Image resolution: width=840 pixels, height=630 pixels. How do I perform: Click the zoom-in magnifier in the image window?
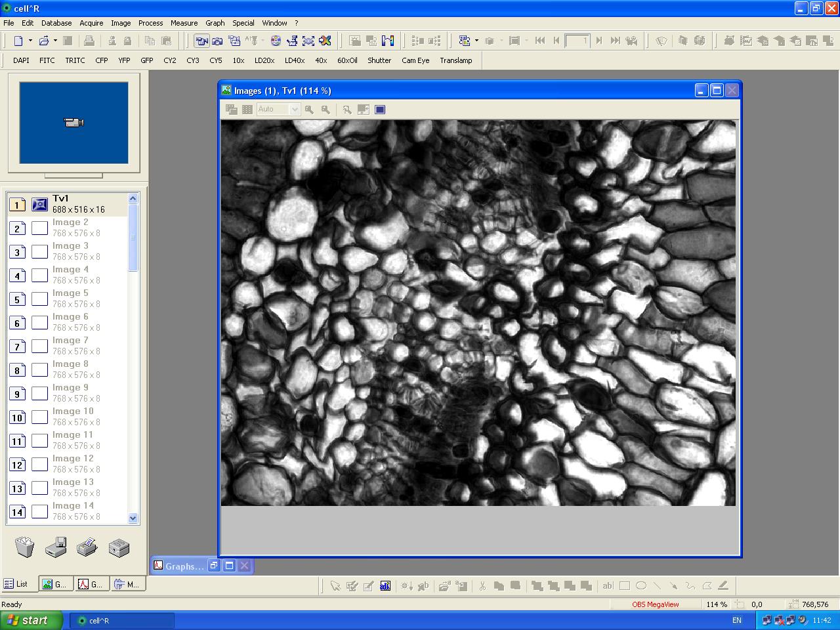tap(325, 110)
